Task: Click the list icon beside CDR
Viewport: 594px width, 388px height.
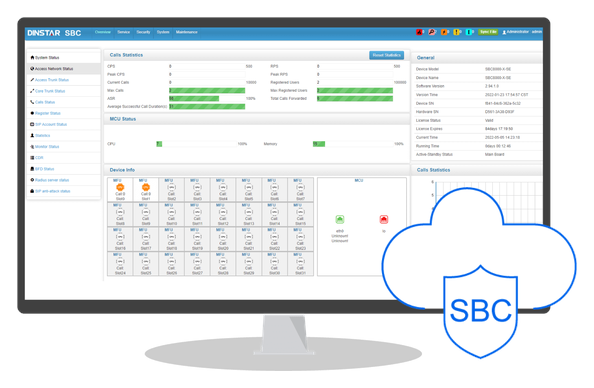Action: pyautogui.click(x=32, y=158)
